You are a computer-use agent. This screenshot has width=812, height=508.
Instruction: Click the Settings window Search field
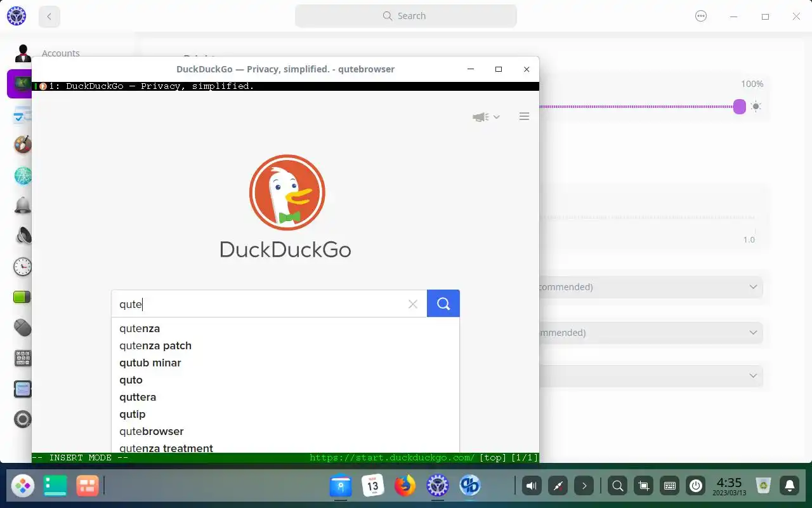[x=406, y=16]
